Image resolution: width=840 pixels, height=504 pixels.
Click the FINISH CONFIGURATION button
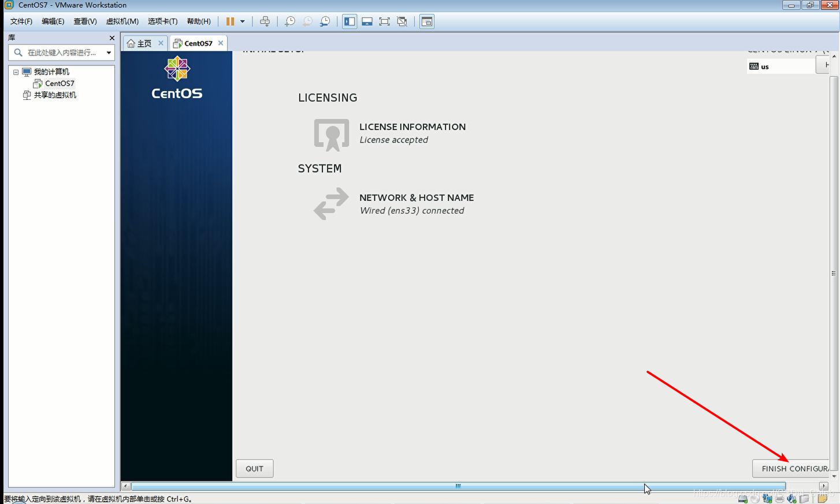[x=791, y=469]
